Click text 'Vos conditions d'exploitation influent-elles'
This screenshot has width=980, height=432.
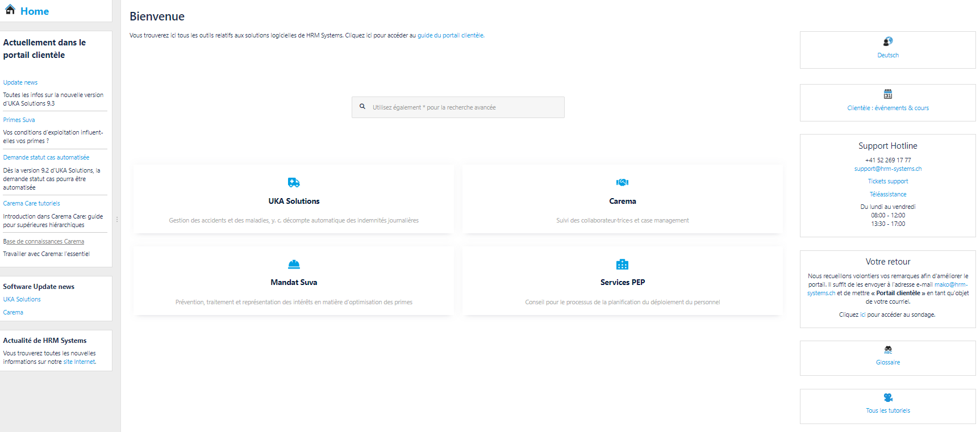pos(53,137)
